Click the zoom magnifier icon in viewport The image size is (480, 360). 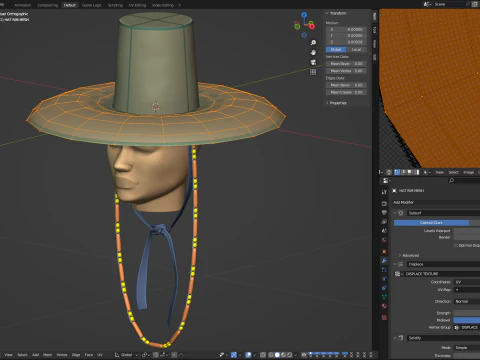coord(313,43)
